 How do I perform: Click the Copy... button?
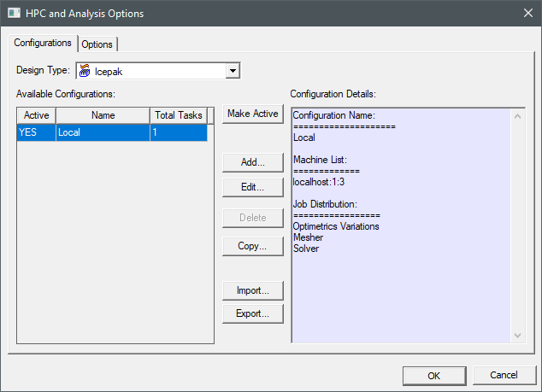(252, 246)
